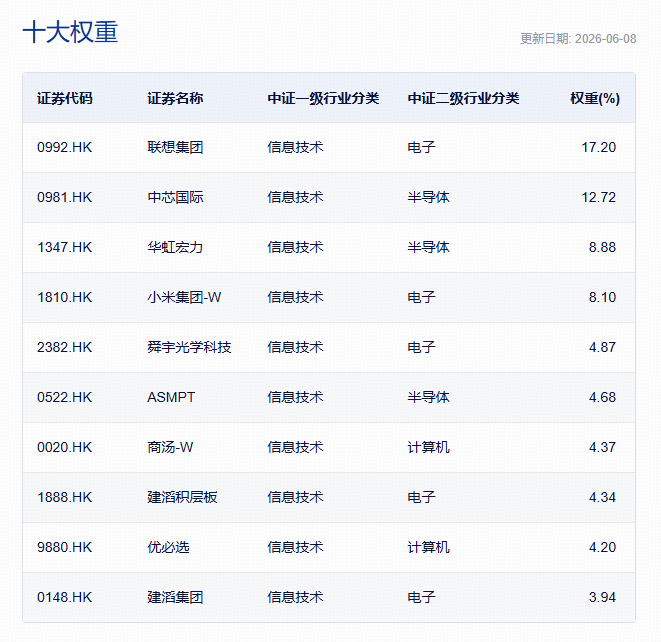Select stock name 商汤-W
Viewport: 661px width, 642px height.
click(x=170, y=447)
